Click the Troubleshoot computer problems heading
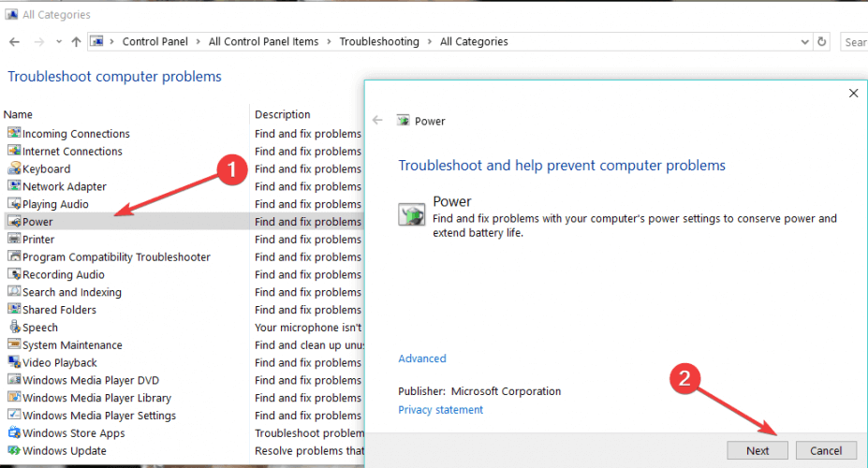This screenshot has width=868, height=468. pos(114,77)
